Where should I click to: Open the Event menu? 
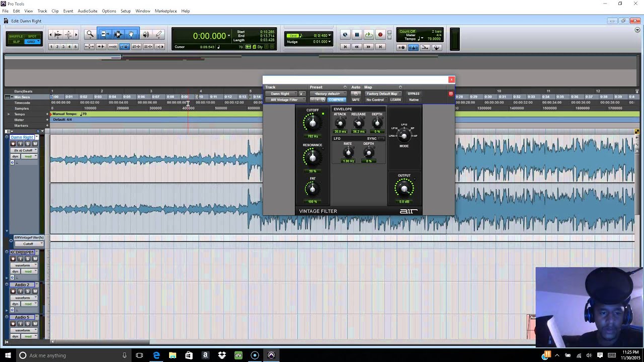click(x=68, y=11)
